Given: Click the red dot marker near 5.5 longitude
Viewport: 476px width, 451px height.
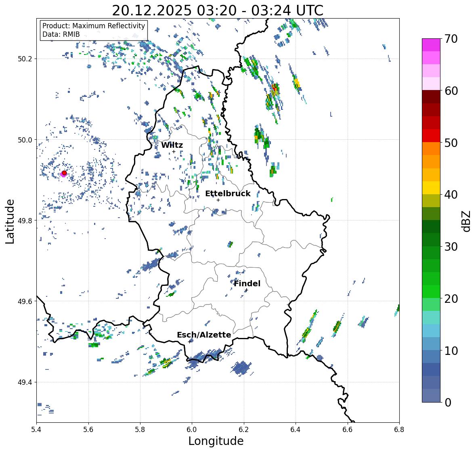Looking at the screenshot, I should [64, 173].
